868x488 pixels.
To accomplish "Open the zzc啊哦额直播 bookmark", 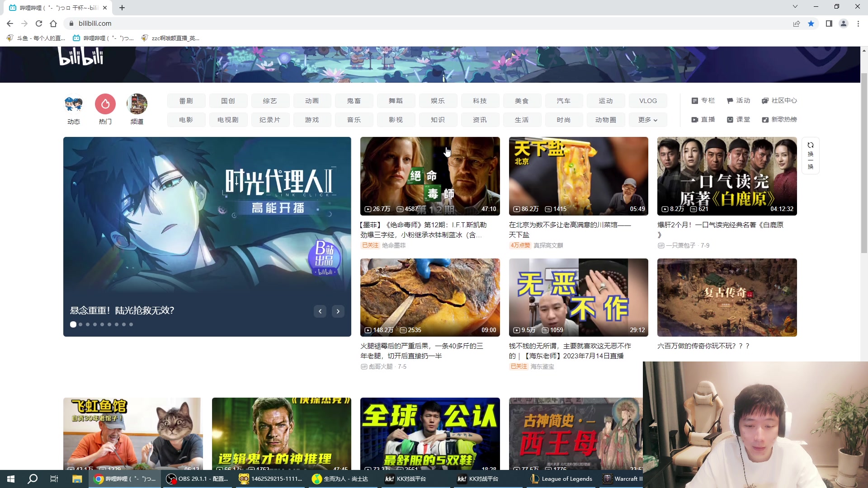I will pos(170,38).
